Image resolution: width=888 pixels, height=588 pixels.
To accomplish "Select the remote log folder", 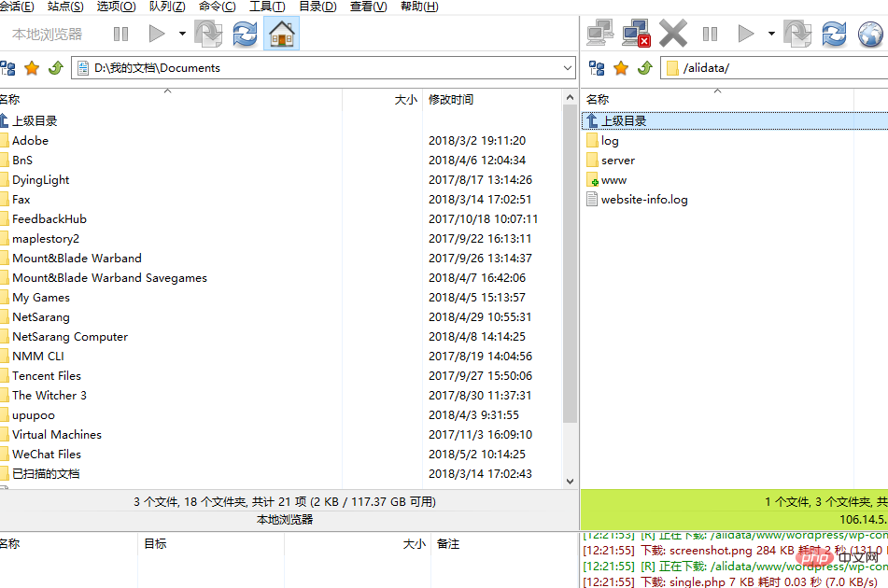I will tap(610, 140).
